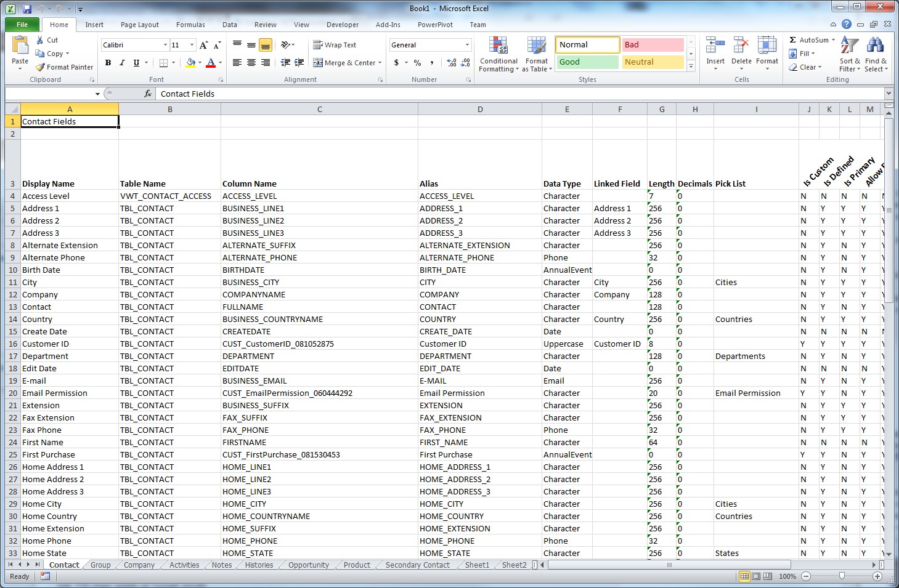Toggle Italic formatting

click(x=122, y=63)
